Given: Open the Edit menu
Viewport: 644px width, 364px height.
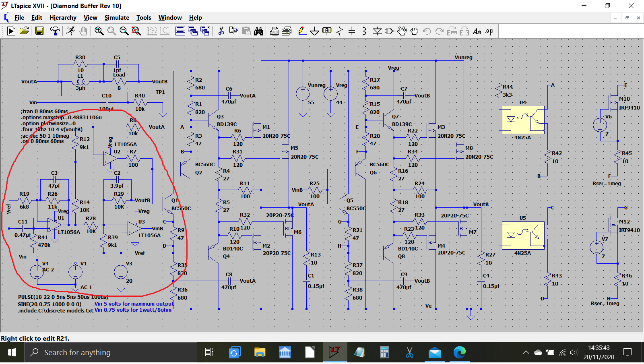Looking at the screenshot, I should pyautogui.click(x=37, y=18).
